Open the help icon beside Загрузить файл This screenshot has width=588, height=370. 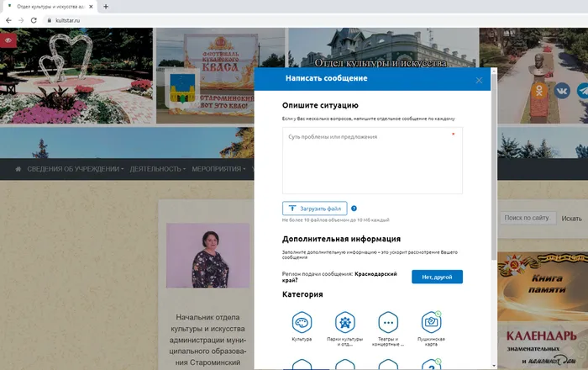tap(354, 209)
